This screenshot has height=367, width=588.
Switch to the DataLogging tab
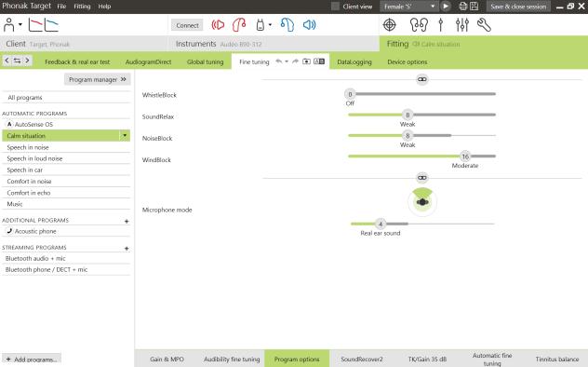click(x=354, y=61)
